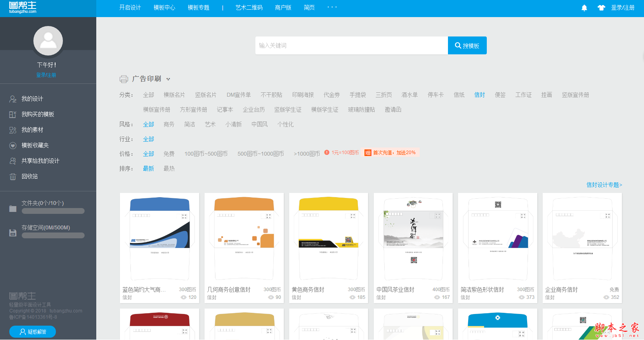Select the 横版名片 category filter
644x340 pixels.
tap(174, 95)
